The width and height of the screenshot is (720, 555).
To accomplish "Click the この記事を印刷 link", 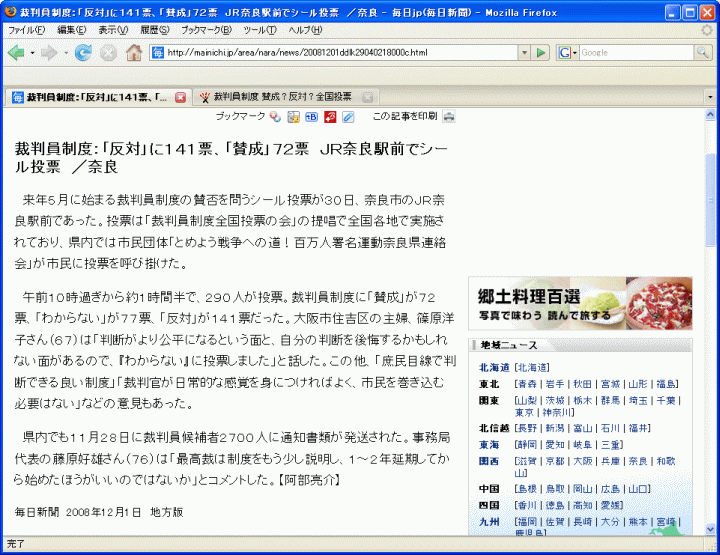I will click(404, 117).
